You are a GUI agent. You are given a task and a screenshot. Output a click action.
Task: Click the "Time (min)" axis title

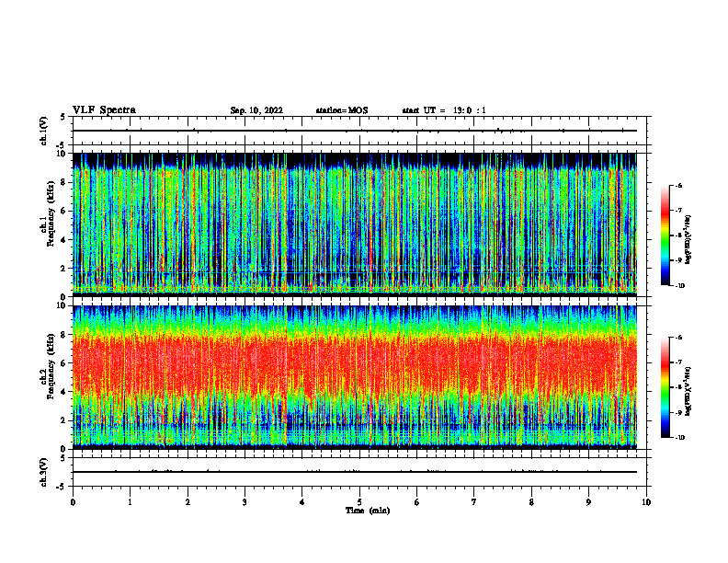click(x=368, y=511)
